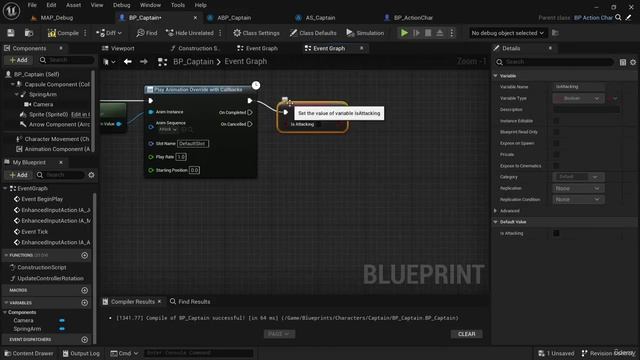Add a new component

[18, 60]
